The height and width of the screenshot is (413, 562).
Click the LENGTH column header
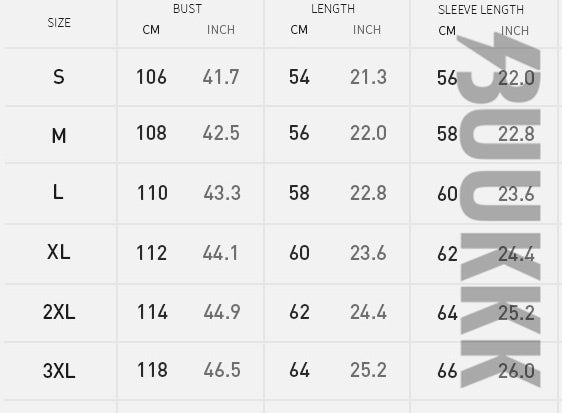pos(333,9)
